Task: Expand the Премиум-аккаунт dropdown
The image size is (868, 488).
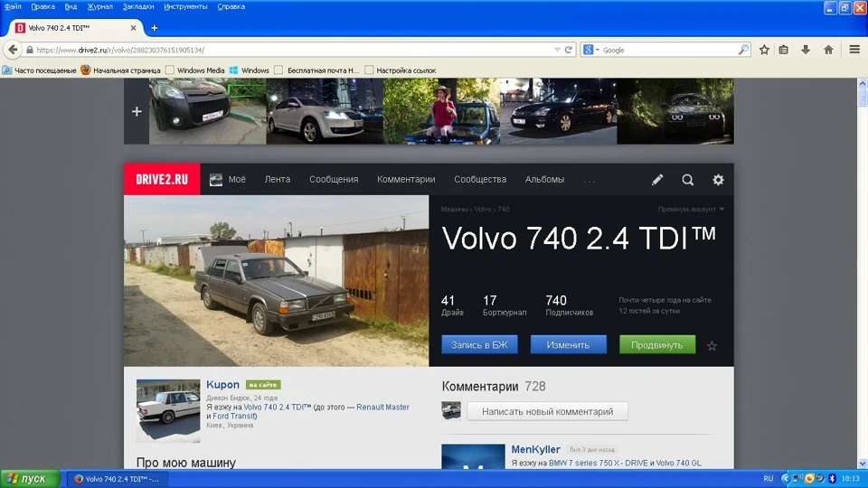Action: click(691, 209)
